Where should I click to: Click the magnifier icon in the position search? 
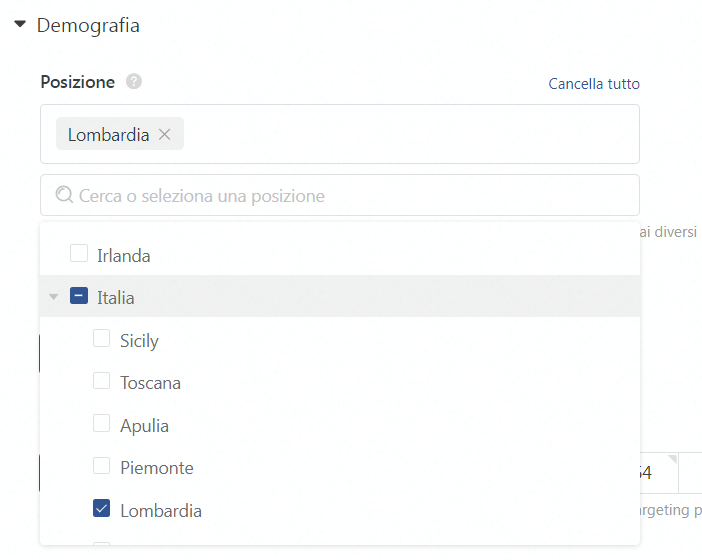[64, 195]
